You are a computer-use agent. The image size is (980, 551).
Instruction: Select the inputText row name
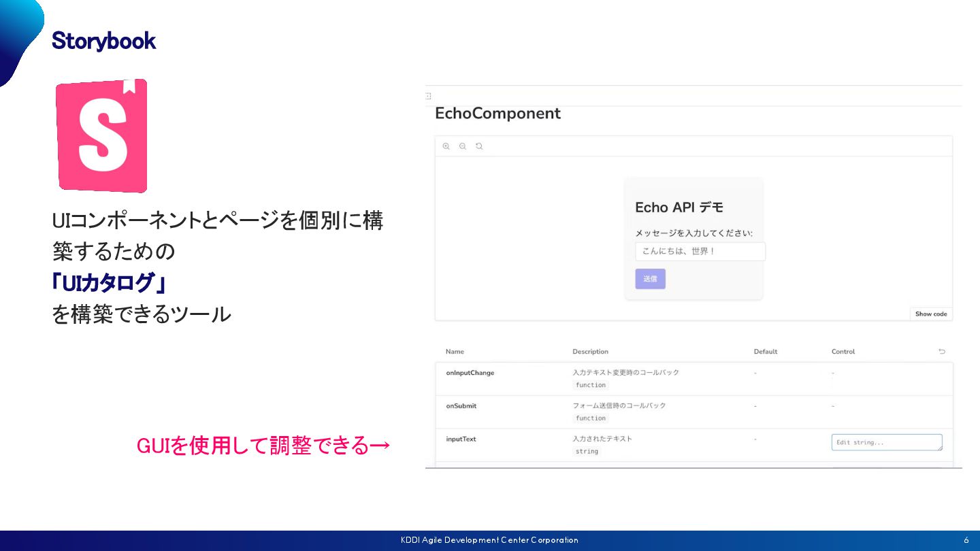click(x=461, y=439)
